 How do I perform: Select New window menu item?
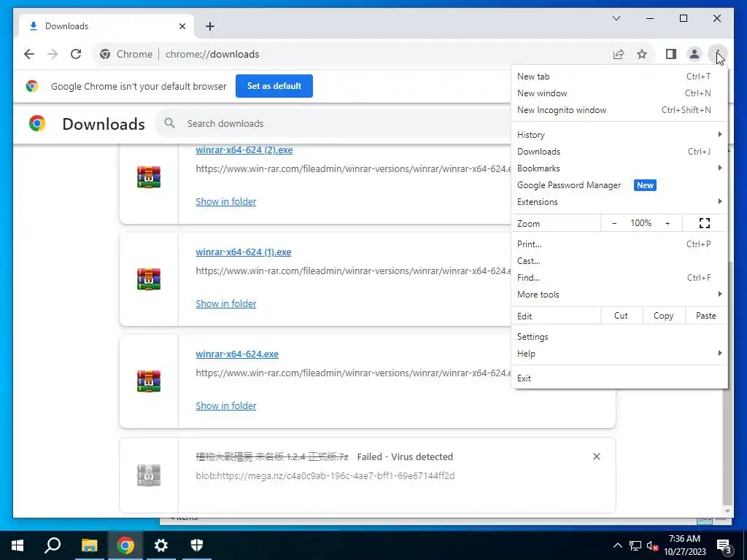coord(619,93)
